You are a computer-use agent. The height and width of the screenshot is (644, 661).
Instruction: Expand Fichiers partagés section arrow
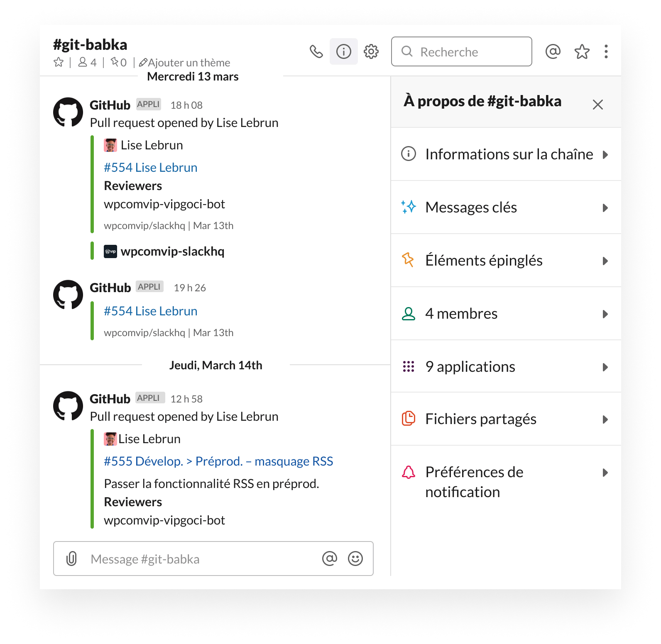605,420
